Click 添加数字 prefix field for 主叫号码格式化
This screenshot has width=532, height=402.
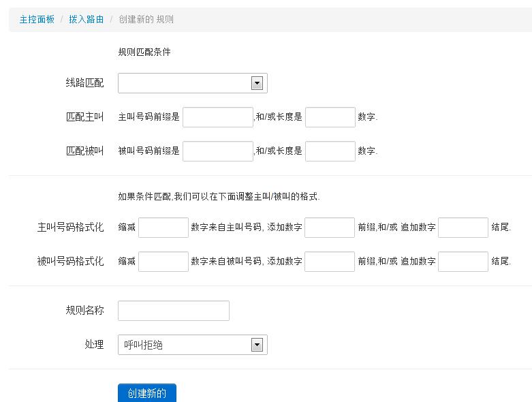(x=330, y=228)
